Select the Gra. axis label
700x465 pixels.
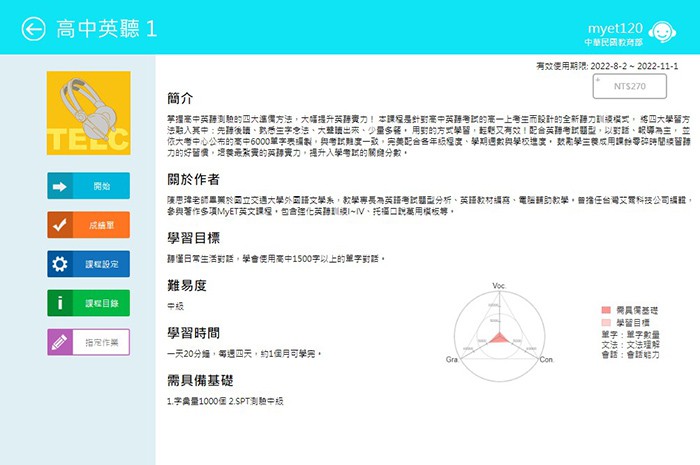click(451, 357)
